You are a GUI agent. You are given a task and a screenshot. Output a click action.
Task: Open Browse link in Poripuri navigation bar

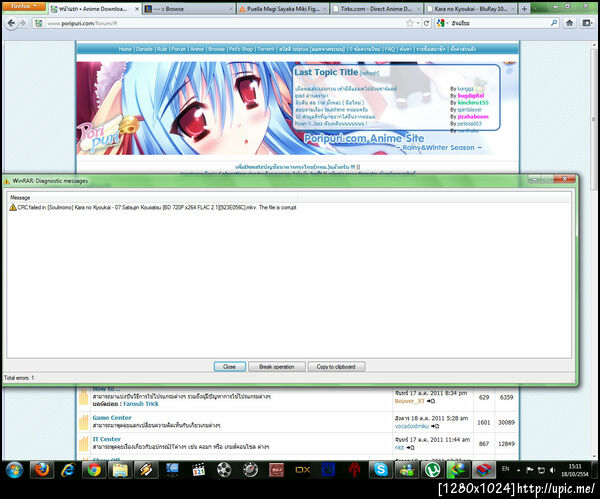point(216,49)
